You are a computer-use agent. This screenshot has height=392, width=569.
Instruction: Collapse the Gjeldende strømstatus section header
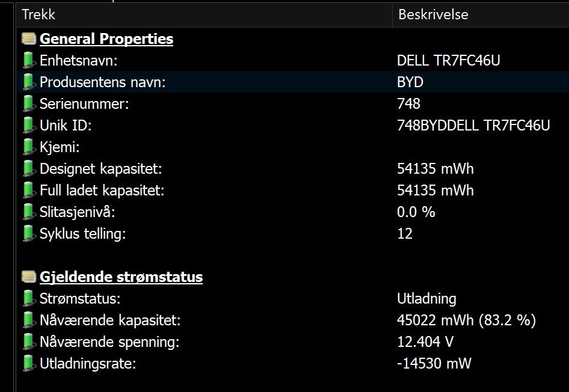click(121, 277)
